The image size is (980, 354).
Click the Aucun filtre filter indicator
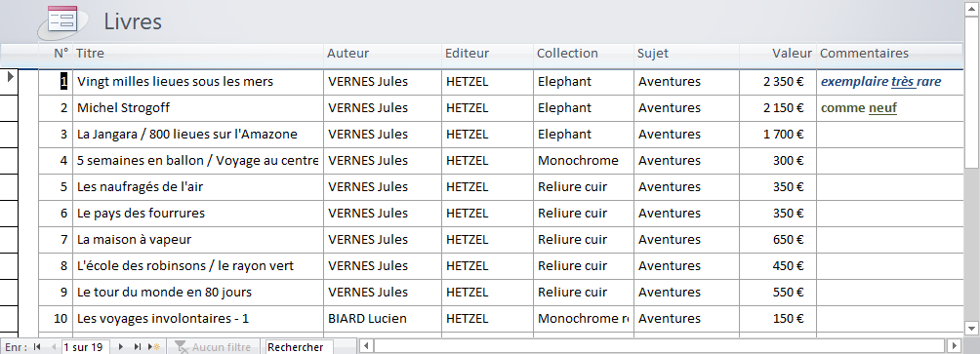pos(215,347)
